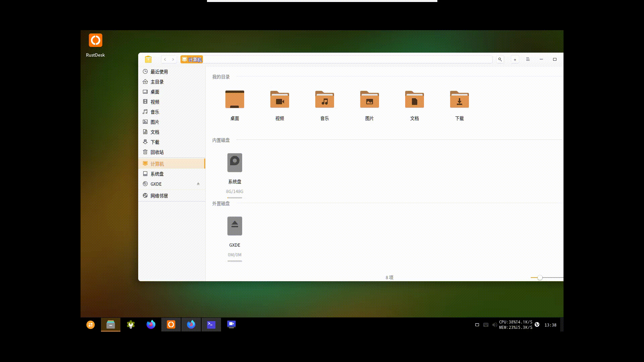The width and height of the screenshot is (644, 362).
Task: Select 桌面 in the sidebar
Action: pos(172,92)
